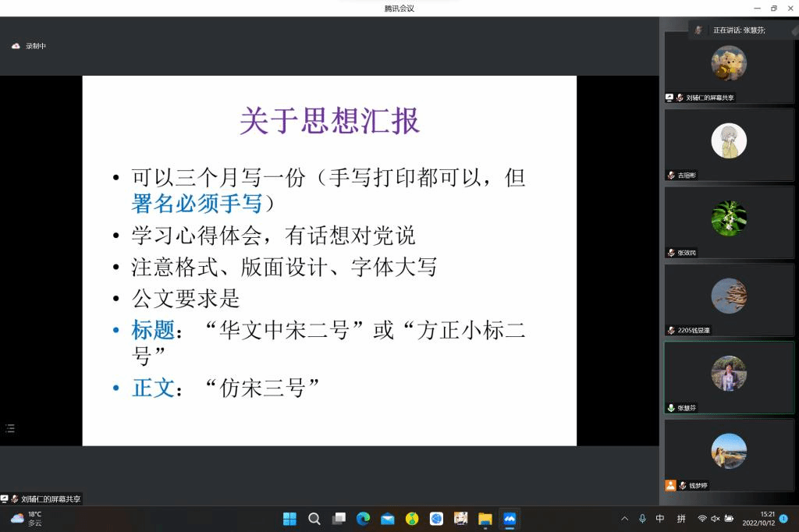Viewport: 799px width, 532px height.
Task: Open Task View on the taskbar
Action: click(339, 519)
